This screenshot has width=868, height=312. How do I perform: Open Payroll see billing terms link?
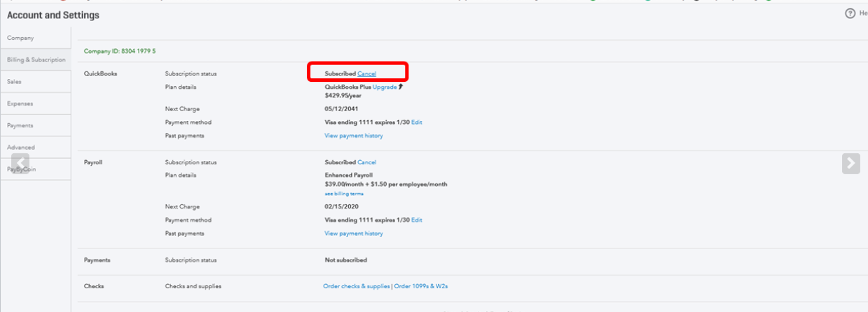coord(344,194)
